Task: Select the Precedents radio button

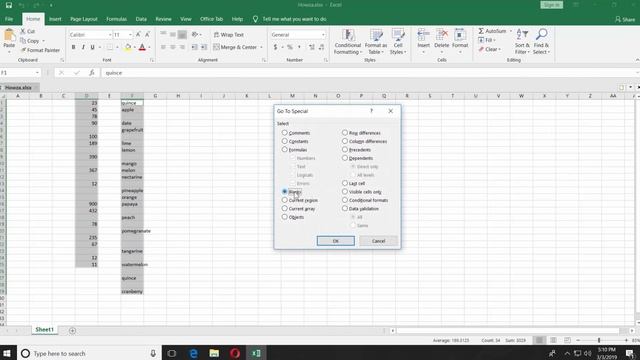Action: pyautogui.click(x=345, y=149)
